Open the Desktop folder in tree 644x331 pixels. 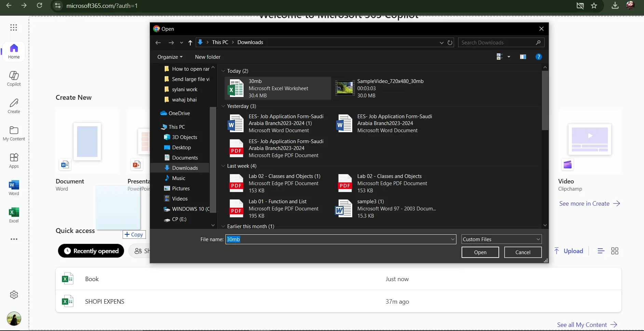[181, 148]
